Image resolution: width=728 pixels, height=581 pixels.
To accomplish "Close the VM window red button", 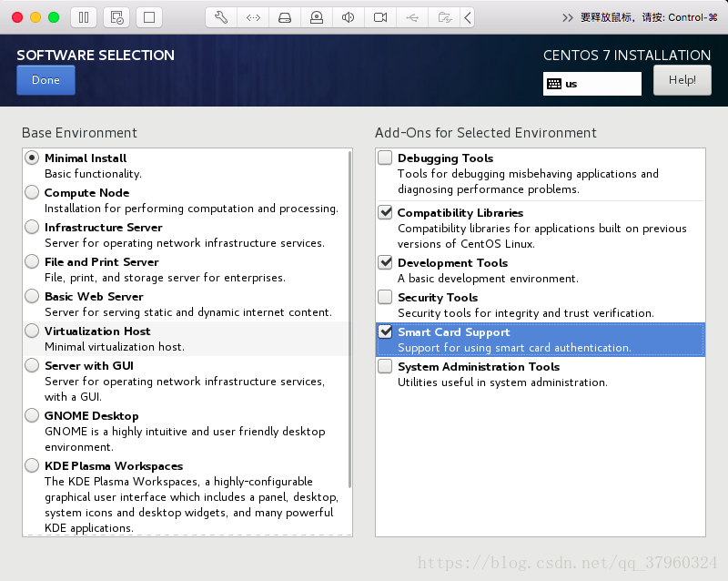I will point(17,17).
